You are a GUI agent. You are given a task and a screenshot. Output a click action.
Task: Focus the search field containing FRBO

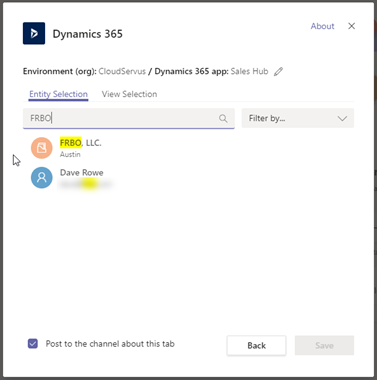point(129,118)
